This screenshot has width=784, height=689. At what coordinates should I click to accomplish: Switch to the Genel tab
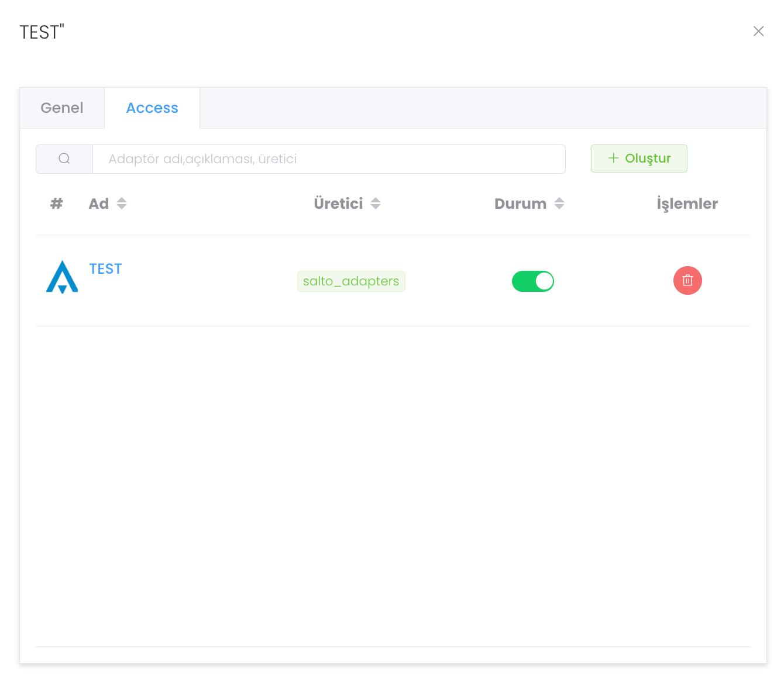[62, 108]
